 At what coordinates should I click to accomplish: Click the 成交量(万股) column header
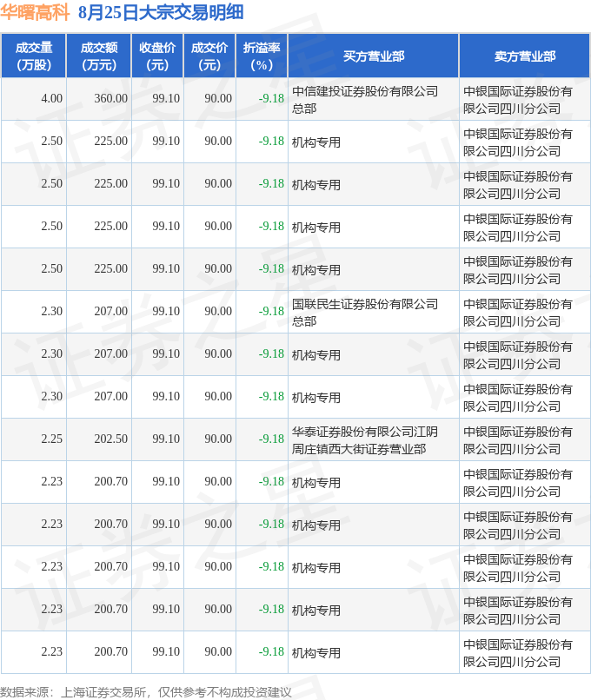pos(34,56)
